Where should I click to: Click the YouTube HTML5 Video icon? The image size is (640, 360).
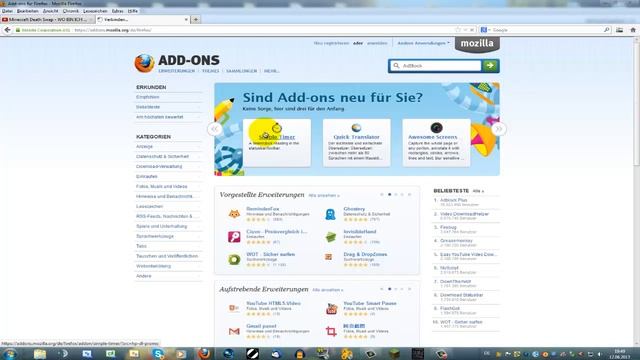coord(234,308)
